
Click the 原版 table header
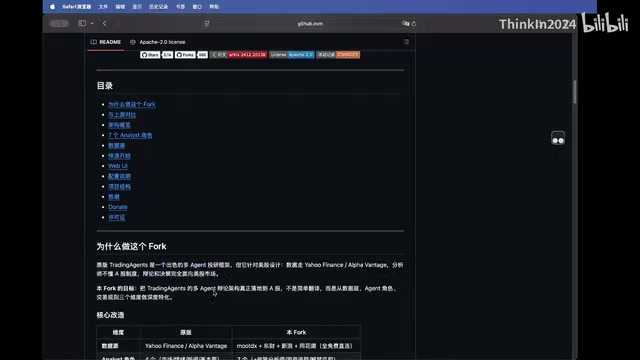click(x=186, y=332)
